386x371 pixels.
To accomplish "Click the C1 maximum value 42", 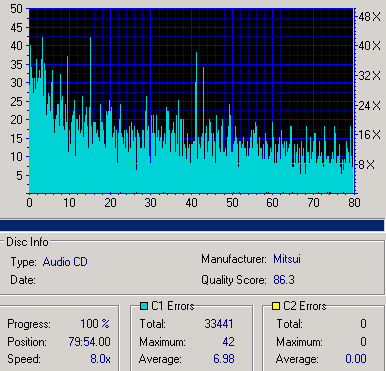I will [228, 342].
